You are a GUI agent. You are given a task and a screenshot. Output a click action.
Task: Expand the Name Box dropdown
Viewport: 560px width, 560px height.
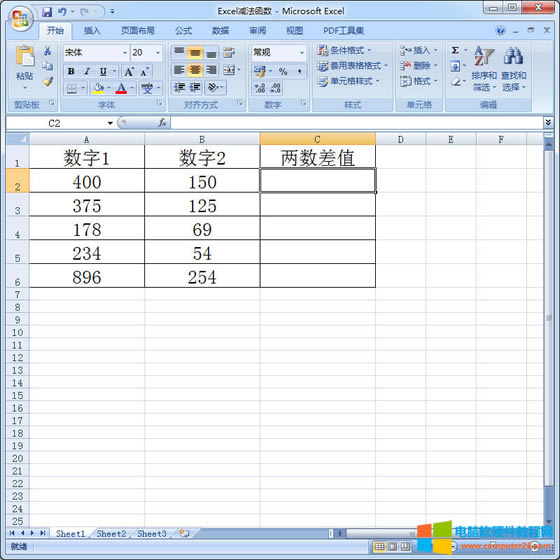point(110,123)
